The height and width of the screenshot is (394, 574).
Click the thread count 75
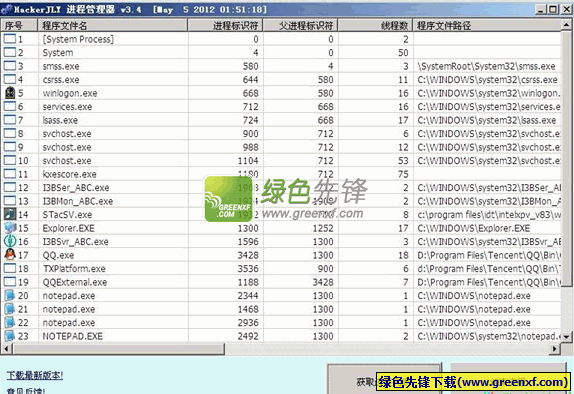403,174
